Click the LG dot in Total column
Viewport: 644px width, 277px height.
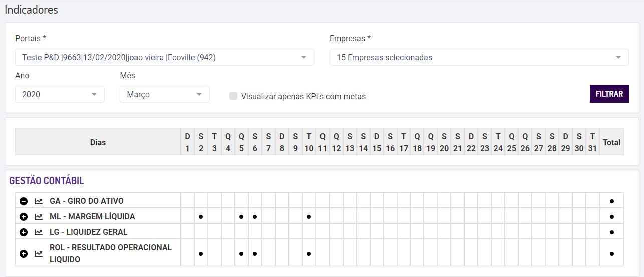coord(612,232)
